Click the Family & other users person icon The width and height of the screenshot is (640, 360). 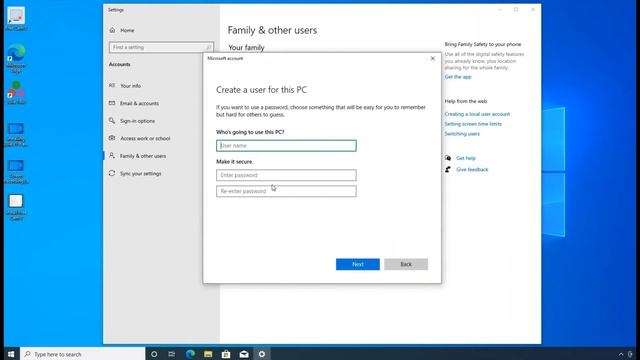pos(112,156)
